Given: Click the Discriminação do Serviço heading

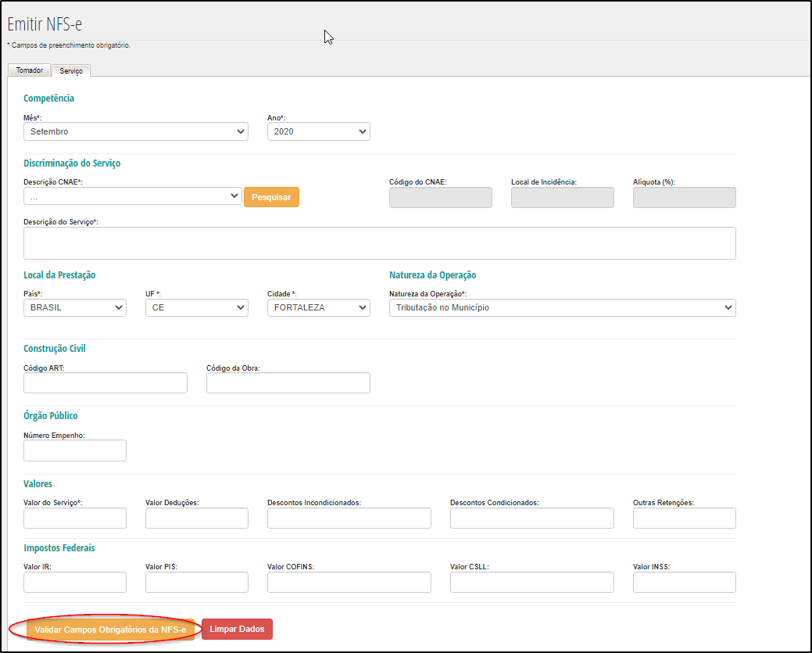Looking at the screenshot, I should (x=72, y=163).
